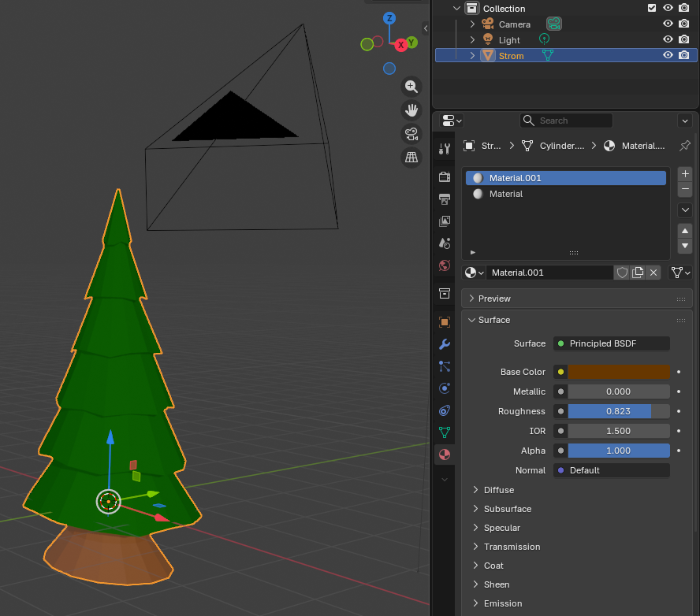Click the pin icon in properties header
This screenshot has width=700, height=616.
coord(684,146)
